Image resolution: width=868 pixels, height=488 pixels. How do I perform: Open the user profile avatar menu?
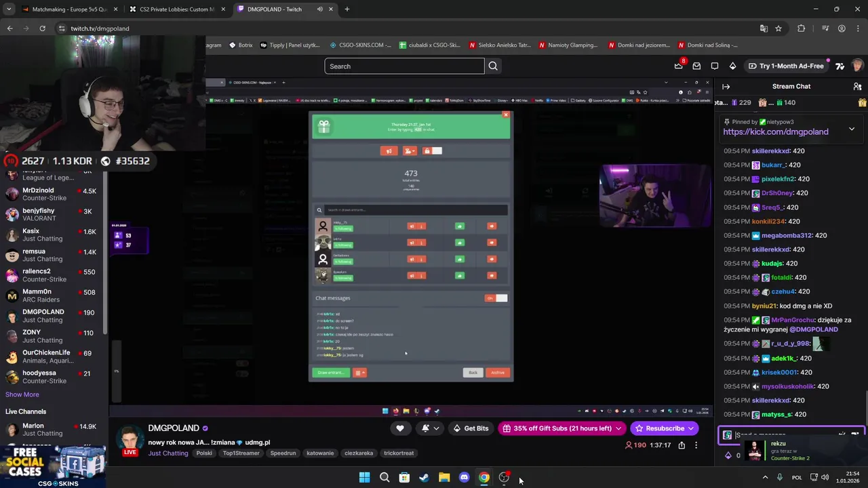(x=857, y=66)
